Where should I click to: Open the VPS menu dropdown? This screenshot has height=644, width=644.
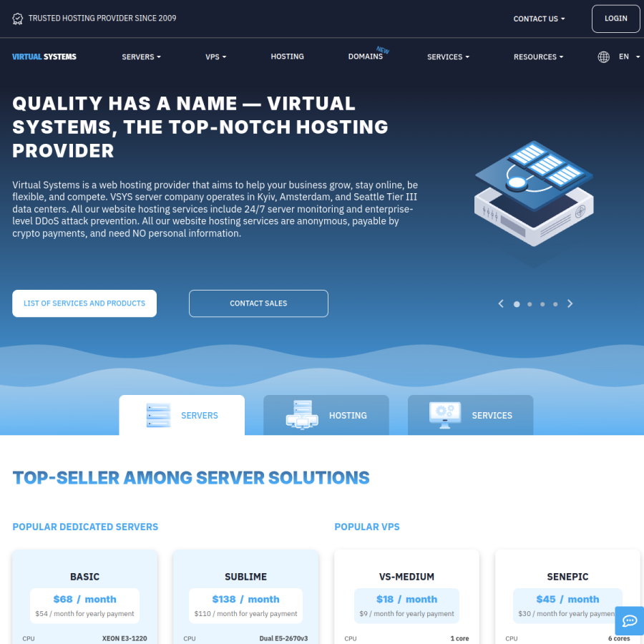pyautogui.click(x=215, y=57)
